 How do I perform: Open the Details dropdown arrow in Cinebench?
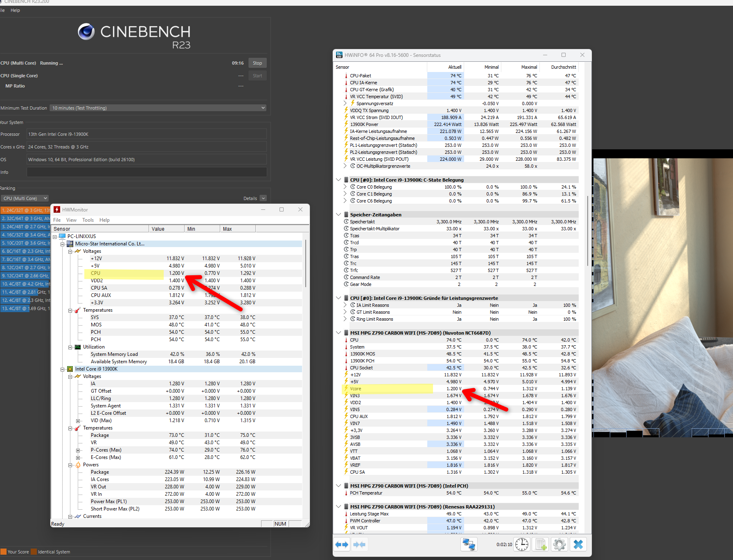coord(263,198)
